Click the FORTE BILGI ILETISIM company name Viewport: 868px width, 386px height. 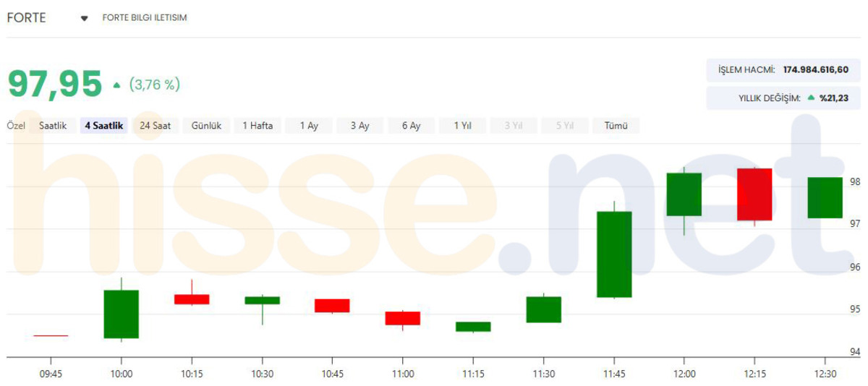pos(145,18)
